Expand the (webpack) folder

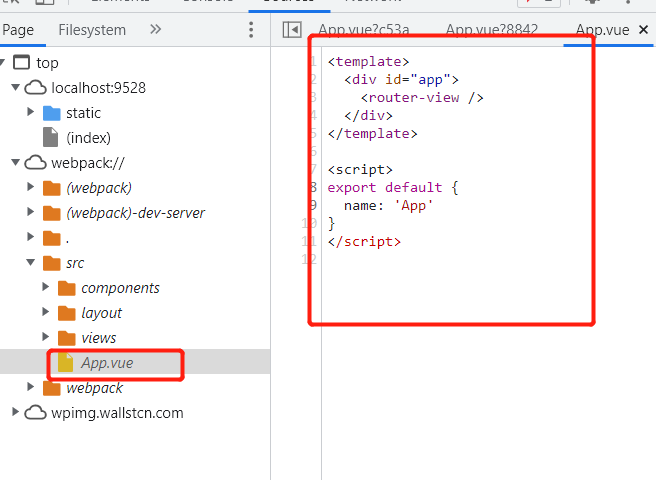pyautogui.click(x=31, y=187)
